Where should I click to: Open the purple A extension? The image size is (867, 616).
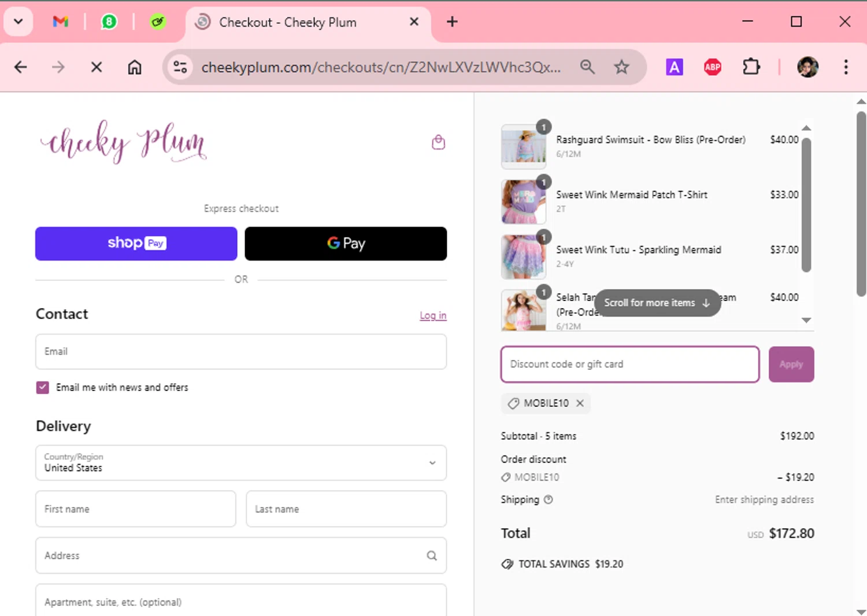pyautogui.click(x=675, y=67)
